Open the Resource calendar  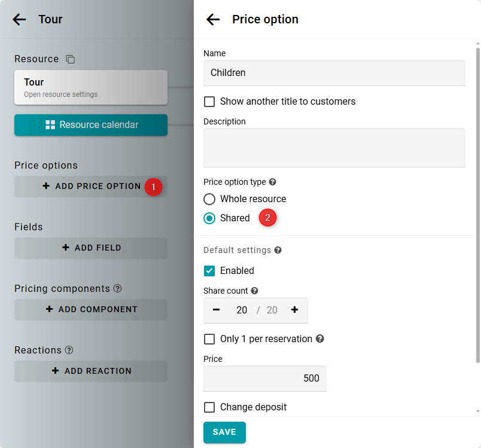coord(91,125)
